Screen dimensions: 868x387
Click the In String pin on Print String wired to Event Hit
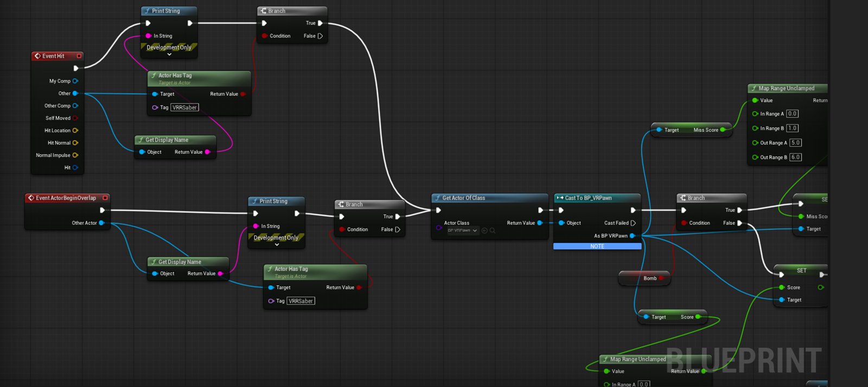pyautogui.click(x=148, y=36)
